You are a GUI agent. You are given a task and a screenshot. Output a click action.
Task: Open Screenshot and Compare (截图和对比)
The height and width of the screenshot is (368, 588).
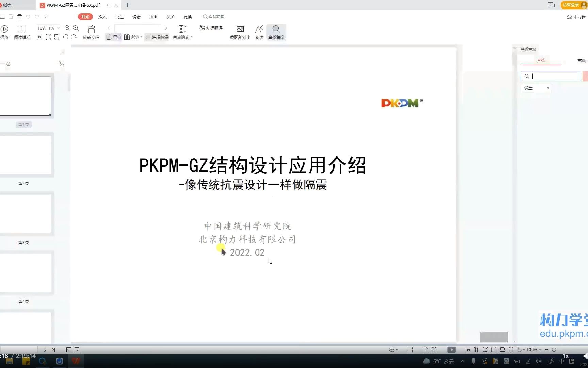[240, 32]
